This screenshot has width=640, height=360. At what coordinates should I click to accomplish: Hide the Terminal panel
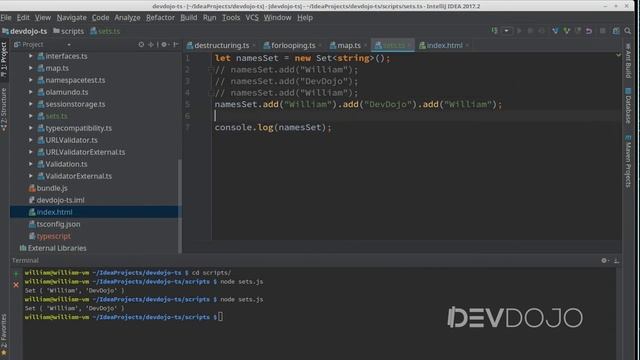point(617,260)
